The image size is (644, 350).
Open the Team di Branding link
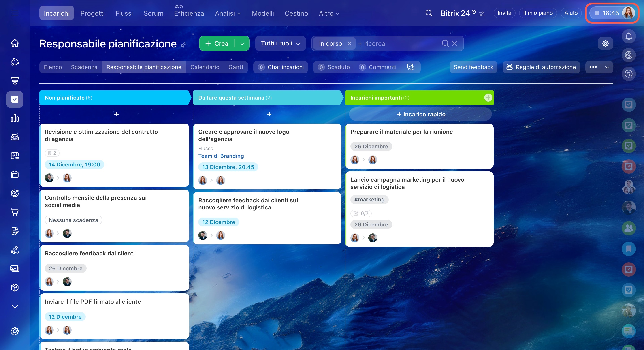[221, 156]
